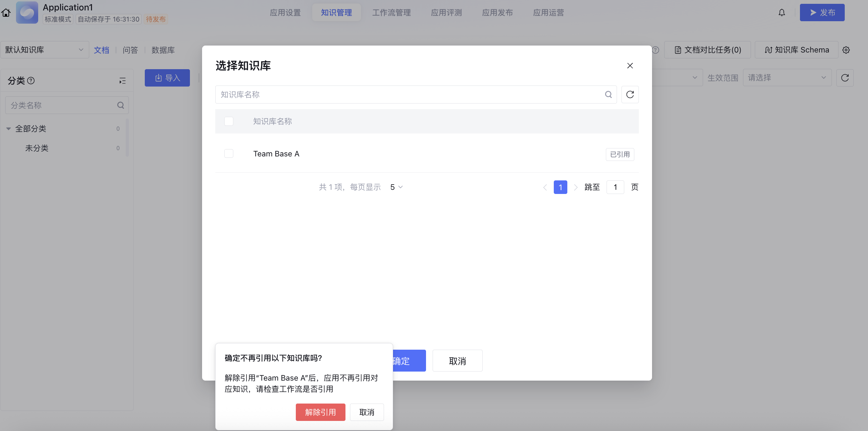Click the refresh icon at far right of filter row
The width and height of the screenshot is (868, 431).
click(x=845, y=78)
